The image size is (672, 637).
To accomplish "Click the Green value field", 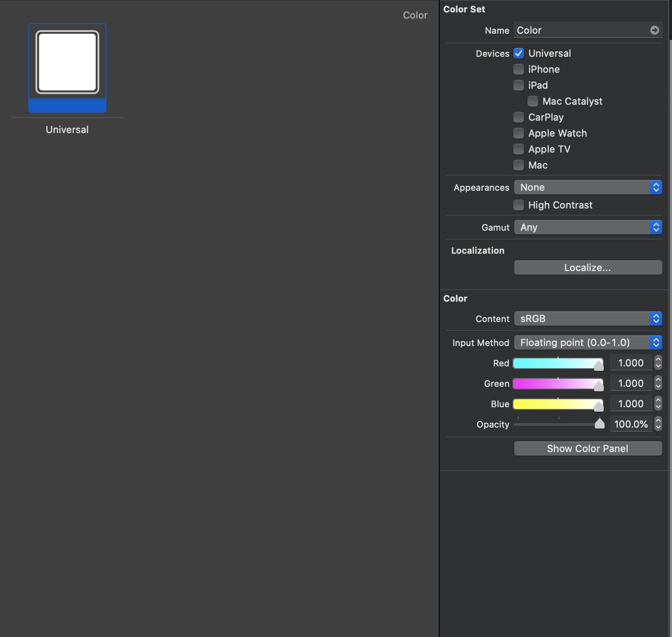I will coord(631,383).
